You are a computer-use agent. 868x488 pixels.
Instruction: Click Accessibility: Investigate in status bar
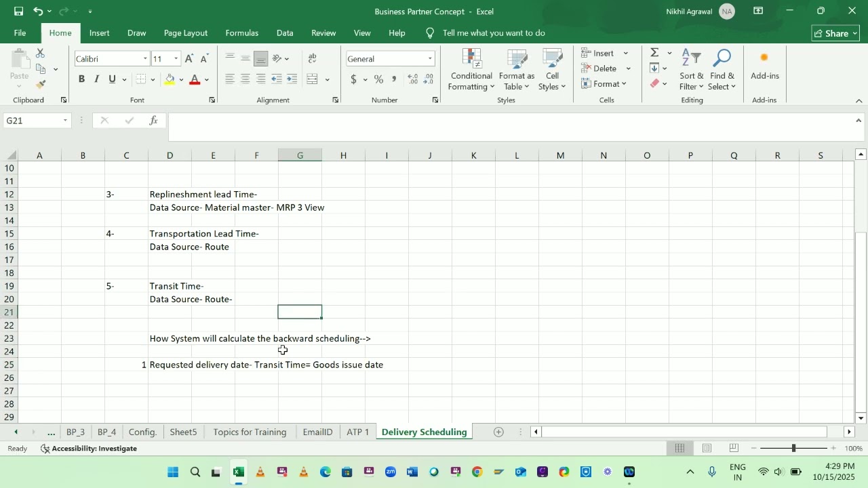(x=89, y=449)
